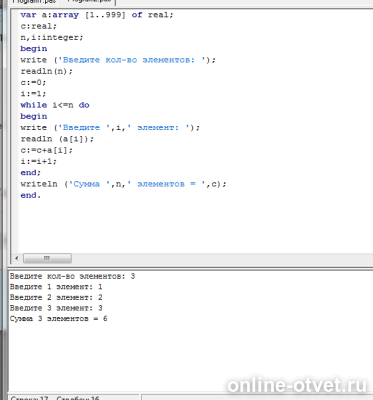373x400 pixels.
Task: Click the line 'c:=0;'
Action: click(x=33, y=82)
